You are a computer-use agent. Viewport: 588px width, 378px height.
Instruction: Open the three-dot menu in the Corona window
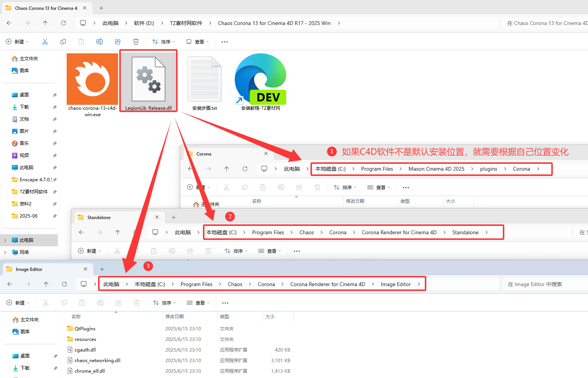click(x=406, y=187)
